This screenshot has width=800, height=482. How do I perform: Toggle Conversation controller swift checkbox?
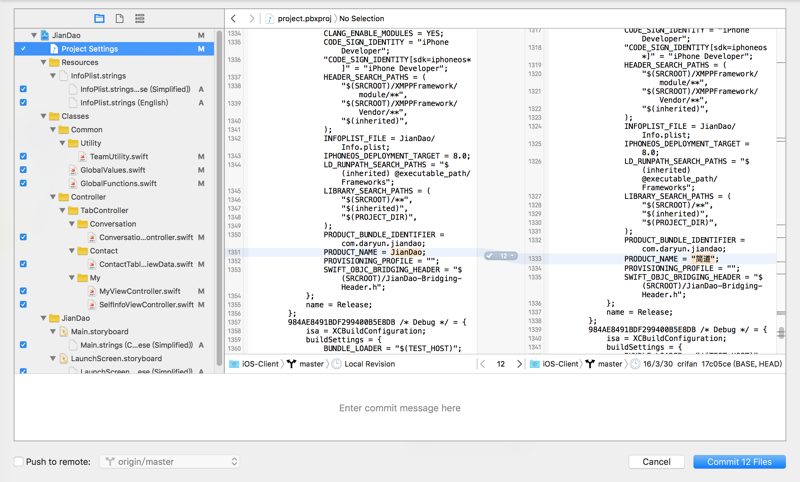[23, 237]
